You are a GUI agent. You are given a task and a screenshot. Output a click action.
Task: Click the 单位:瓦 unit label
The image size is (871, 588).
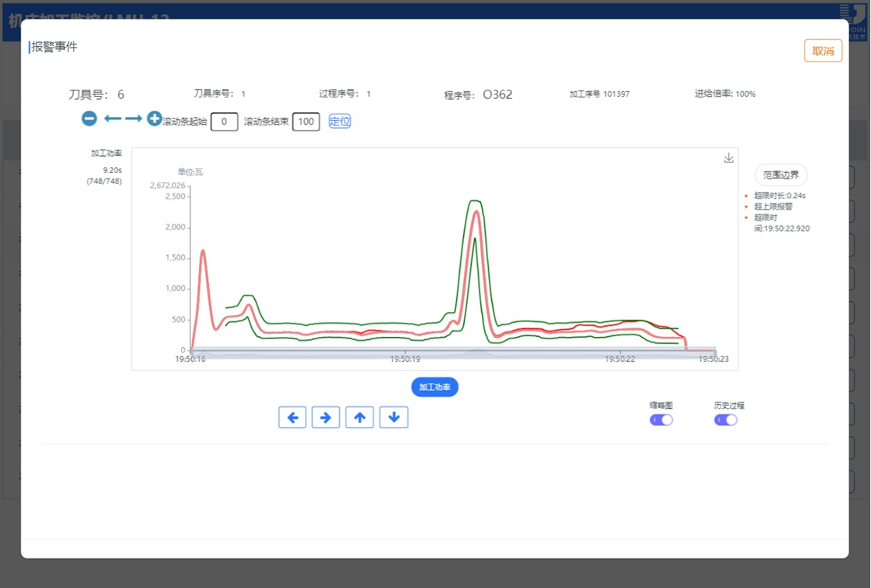[x=190, y=172]
